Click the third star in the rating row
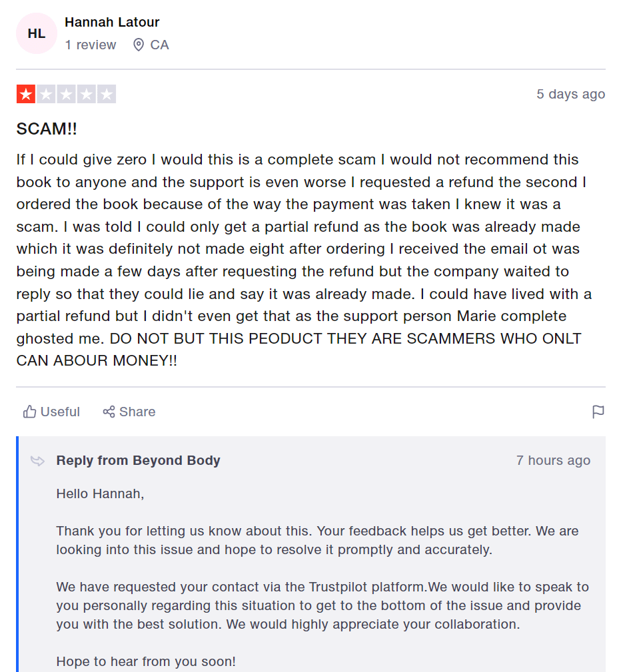625x672 pixels. pos(66,94)
